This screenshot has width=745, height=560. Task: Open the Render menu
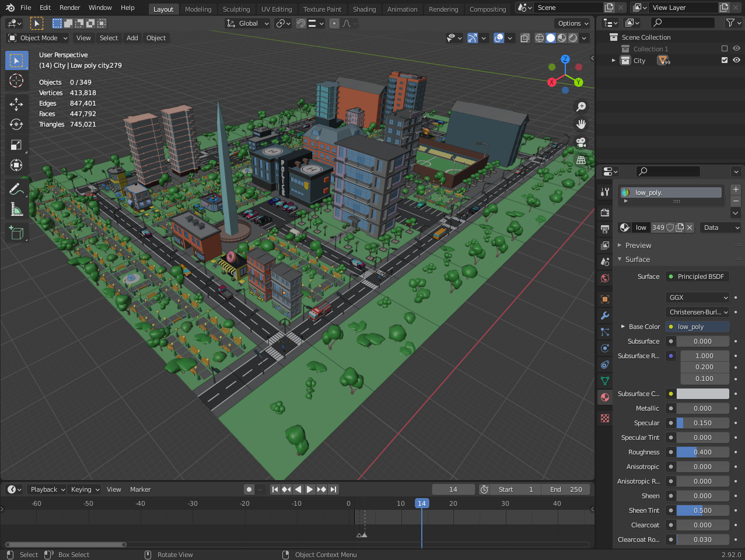coord(69,8)
